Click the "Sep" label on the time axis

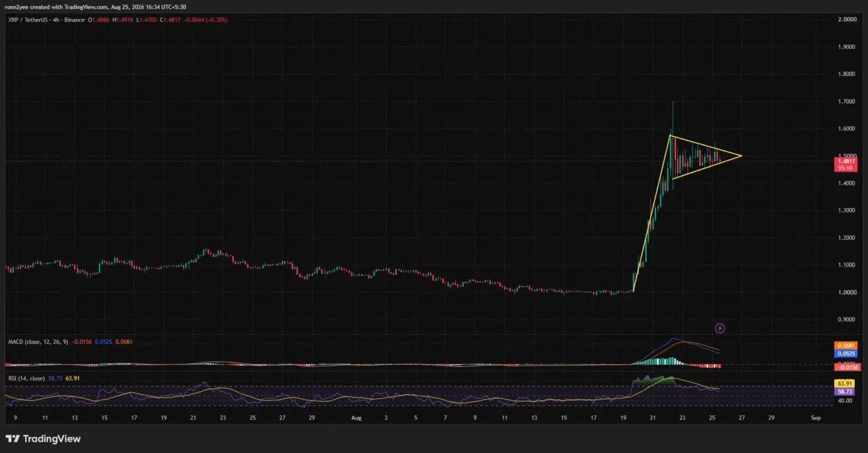coord(815,417)
